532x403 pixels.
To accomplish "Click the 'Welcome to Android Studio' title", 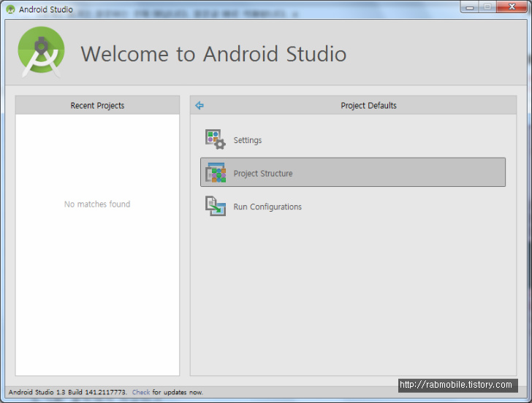I will point(213,54).
